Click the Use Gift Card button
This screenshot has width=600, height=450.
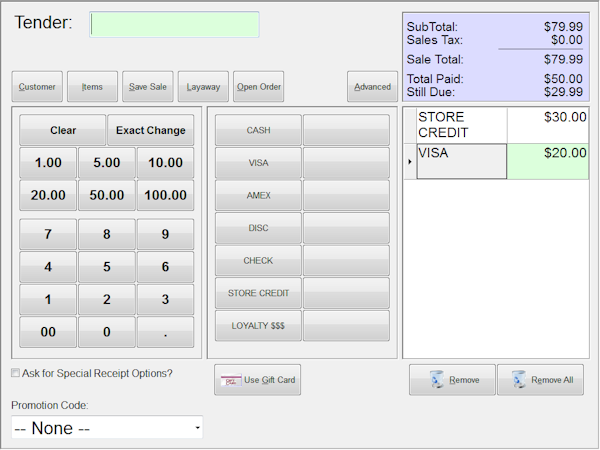point(257,380)
